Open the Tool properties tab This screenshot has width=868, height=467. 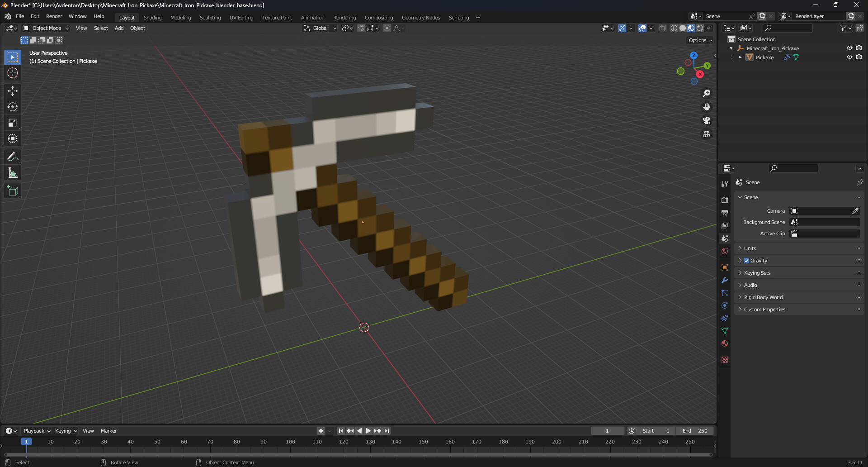pos(725,184)
